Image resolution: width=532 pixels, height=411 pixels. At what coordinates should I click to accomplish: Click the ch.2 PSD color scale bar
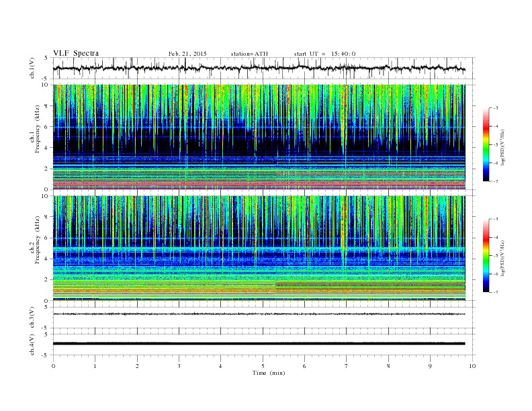point(486,255)
